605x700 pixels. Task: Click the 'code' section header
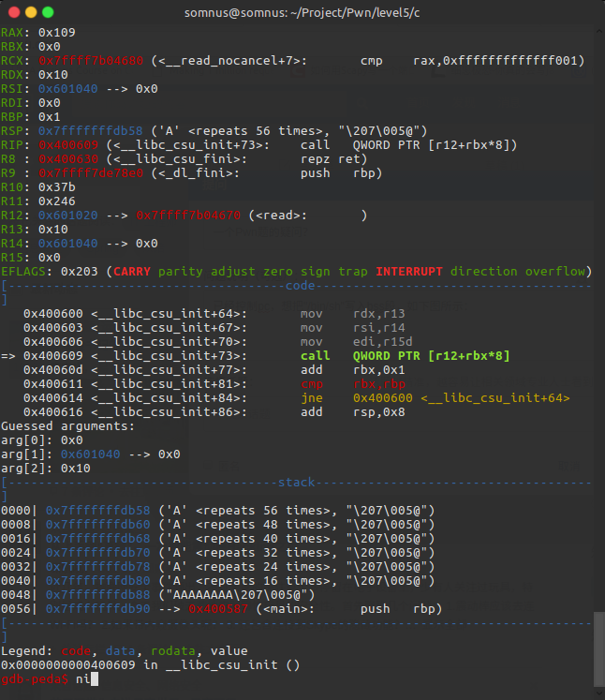point(300,286)
